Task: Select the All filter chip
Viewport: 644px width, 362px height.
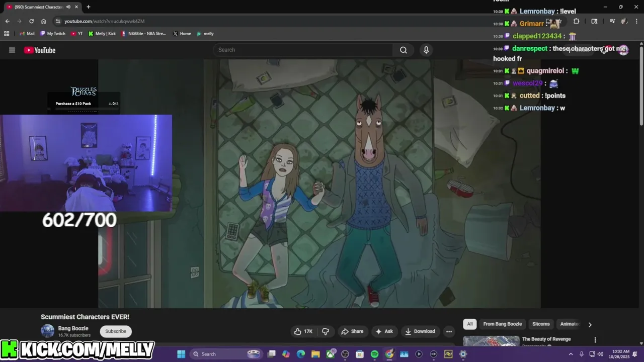Action: click(x=470, y=324)
